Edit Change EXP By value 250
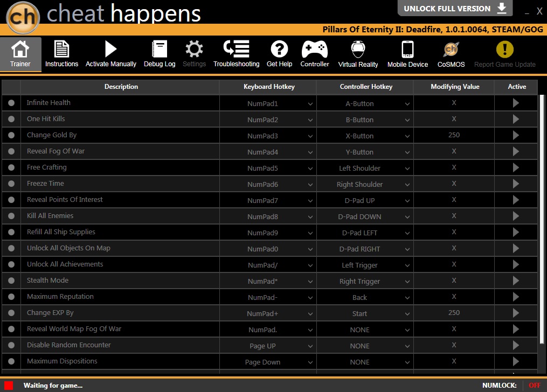Screen dimensions: 547x392 (454, 312)
